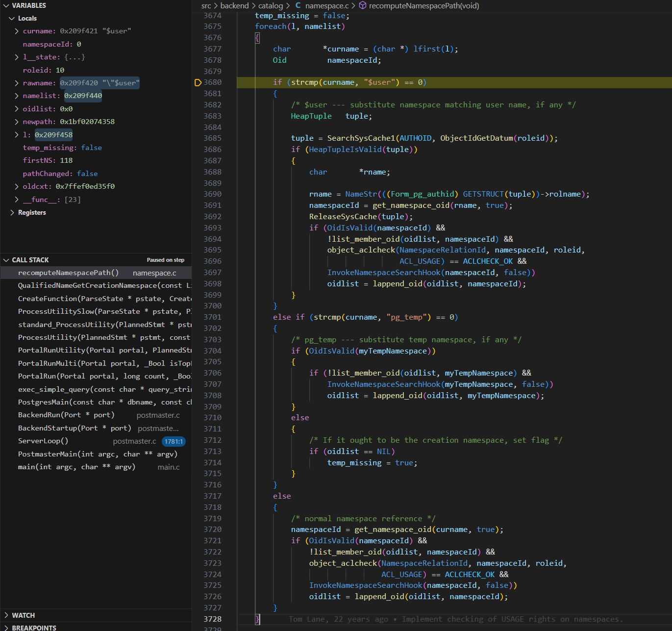Click the C file icon in the breadcrumb
The width and height of the screenshot is (672, 631).
pyautogui.click(x=298, y=6)
